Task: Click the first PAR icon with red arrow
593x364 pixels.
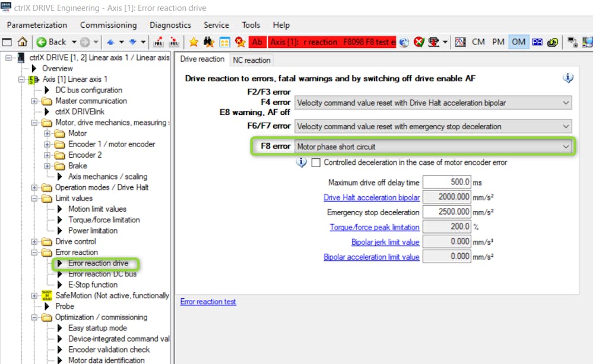Action: click(x=158, y=42)
